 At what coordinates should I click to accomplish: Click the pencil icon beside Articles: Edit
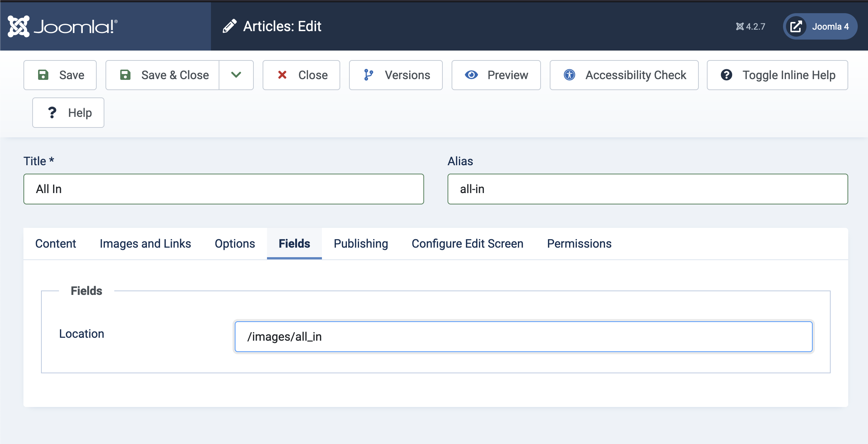(230, 26)
